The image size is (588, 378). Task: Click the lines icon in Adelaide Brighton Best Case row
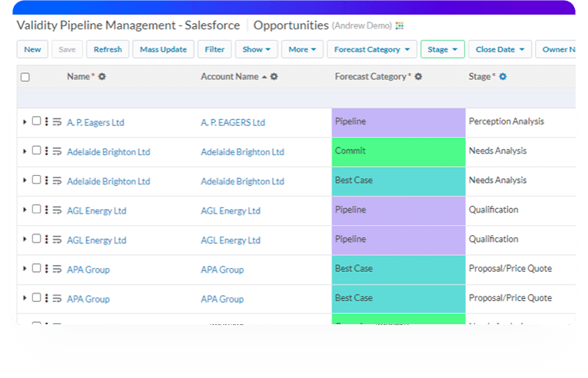[57, 181]
